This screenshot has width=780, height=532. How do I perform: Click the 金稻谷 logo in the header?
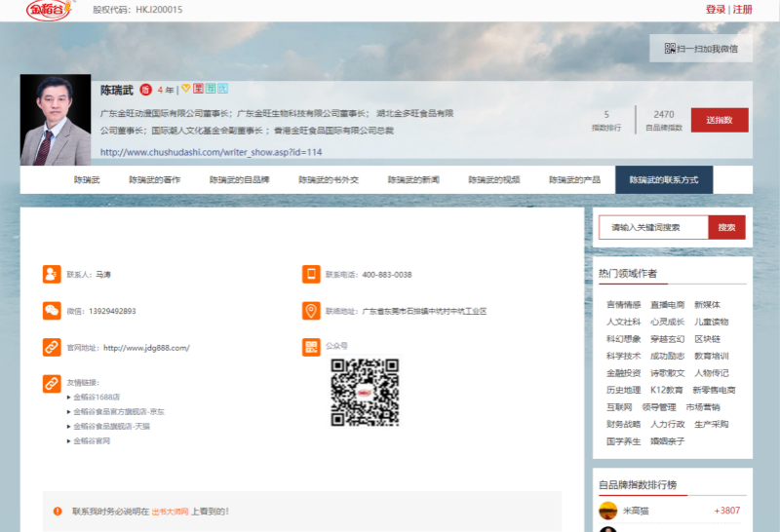tap(47, 11)
